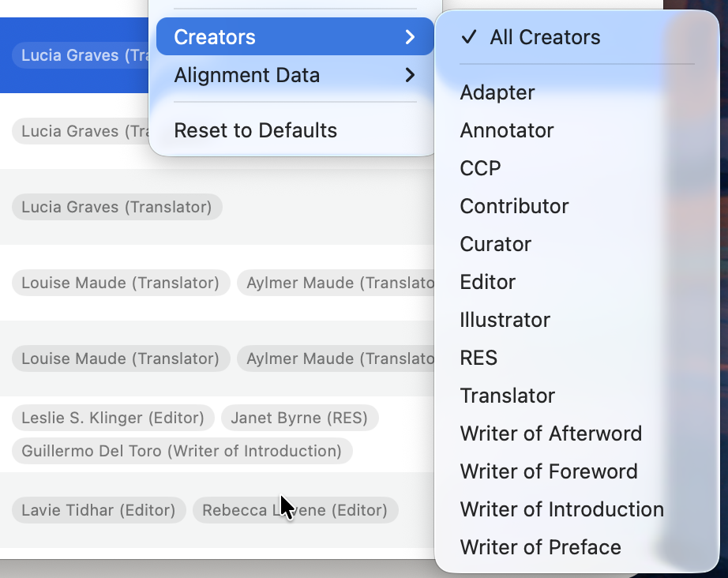Click Guillermo Del Toro (Writer of Introduction) tag
The height and width of the screenshot is (578, 728).
[x=182, y=451]
